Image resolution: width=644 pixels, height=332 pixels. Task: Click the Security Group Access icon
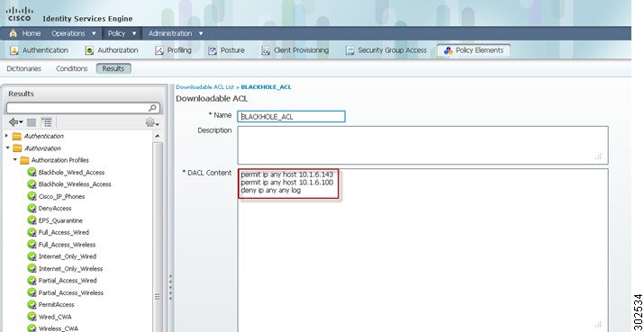[350, 50]
